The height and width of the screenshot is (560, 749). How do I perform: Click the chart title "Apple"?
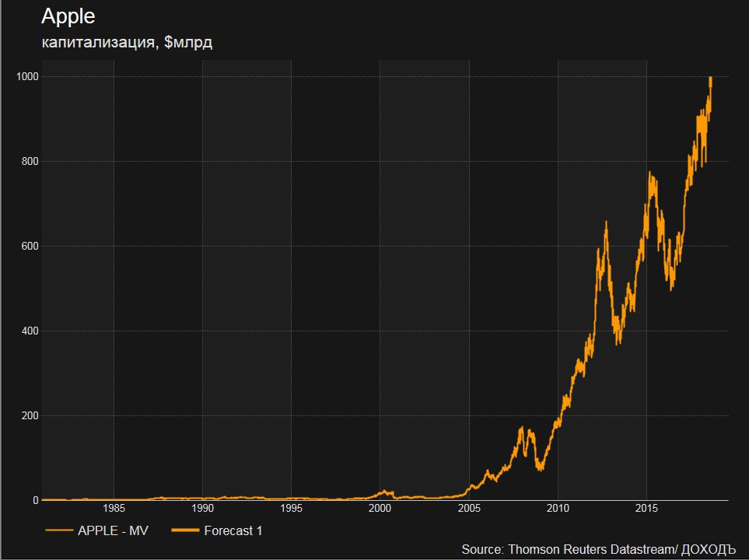pos(68,17)
